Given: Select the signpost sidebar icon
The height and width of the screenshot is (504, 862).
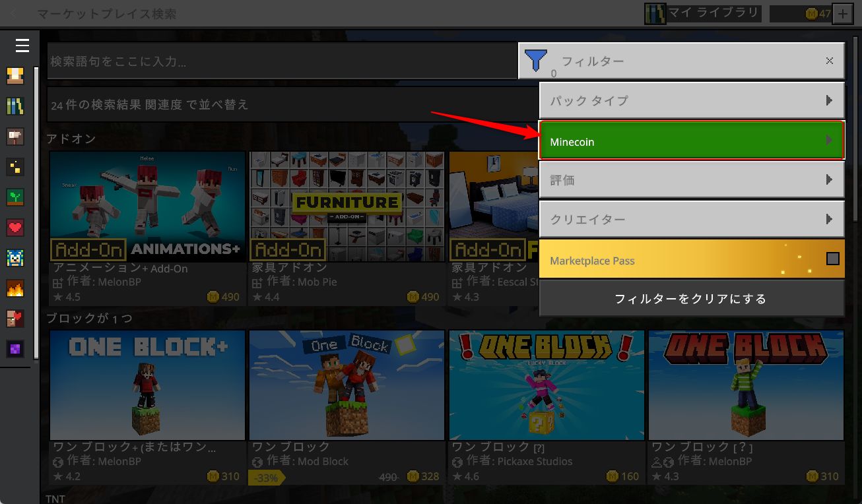Looking at the screenshot, I should coord(15,137).
